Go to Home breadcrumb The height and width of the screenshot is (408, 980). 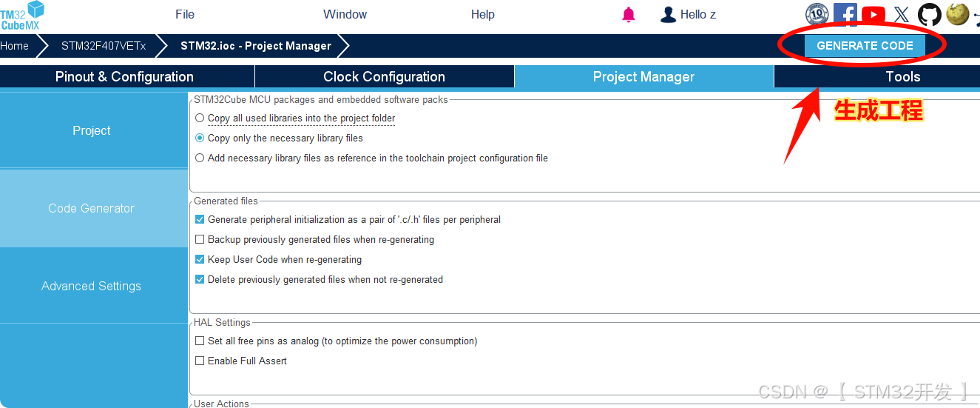click(x=15, y=46)
